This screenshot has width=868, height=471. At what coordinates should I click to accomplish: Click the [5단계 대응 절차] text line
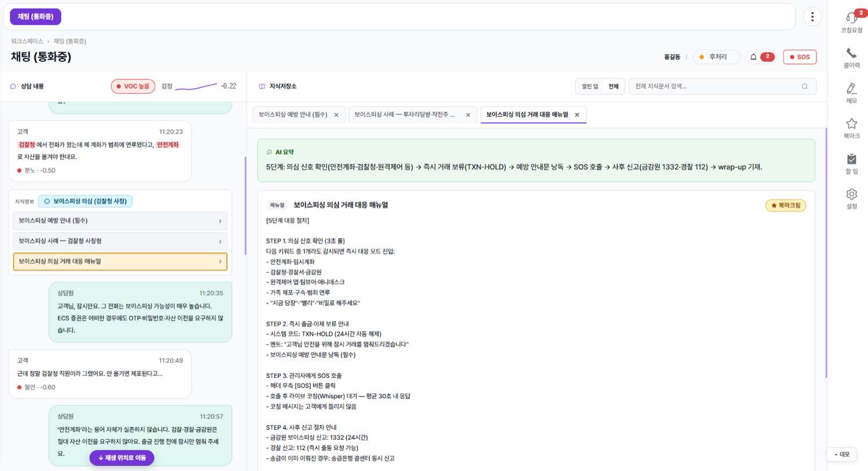288,220
